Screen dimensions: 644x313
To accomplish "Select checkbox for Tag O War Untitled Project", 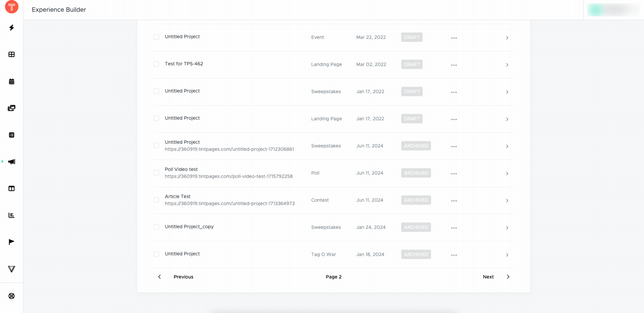I will pyautogui.click(x=156, y=254).
